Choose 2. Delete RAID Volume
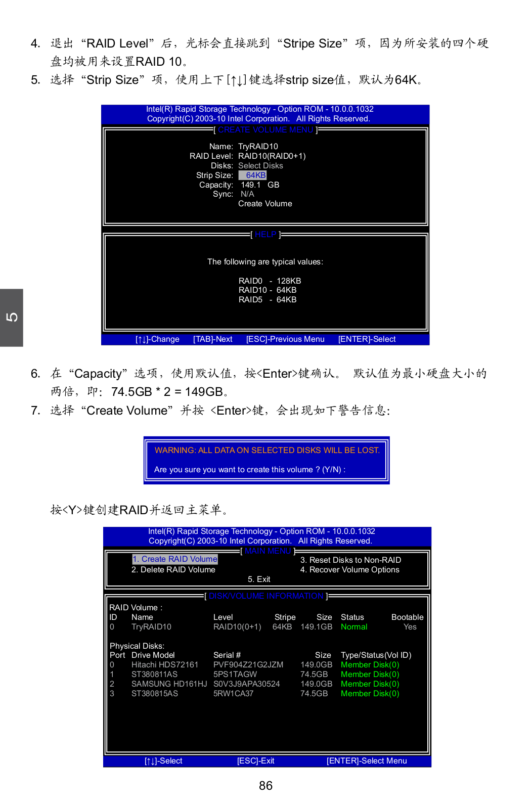The image size is (532, 809). [x=173, y=570]
